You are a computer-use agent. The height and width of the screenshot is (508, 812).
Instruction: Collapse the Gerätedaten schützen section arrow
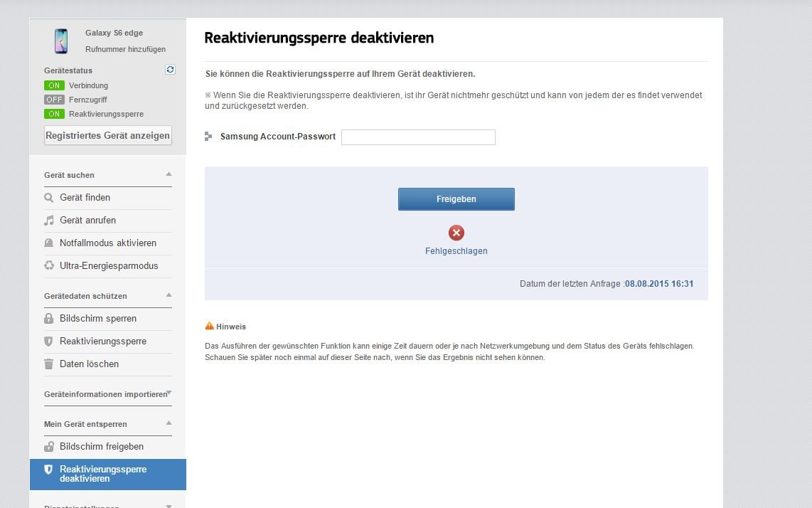tap(169, 295)
